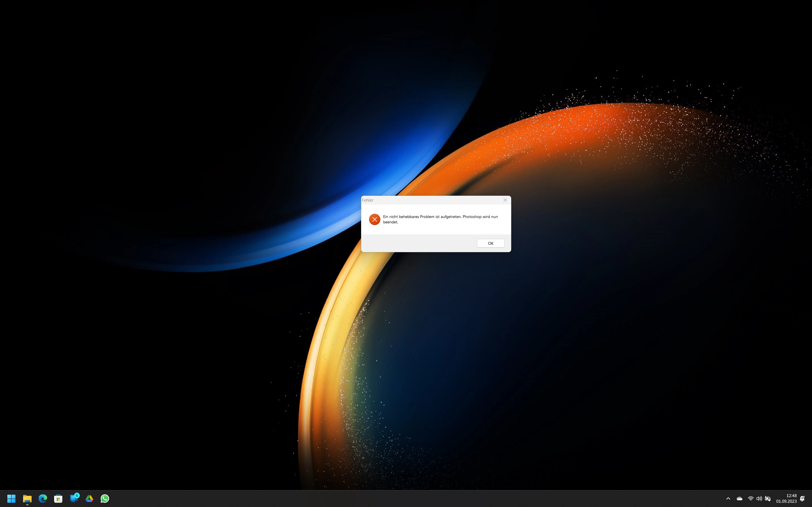
Task: Open Wi-Fi network settings in the tray
Action: click(751, 499)
